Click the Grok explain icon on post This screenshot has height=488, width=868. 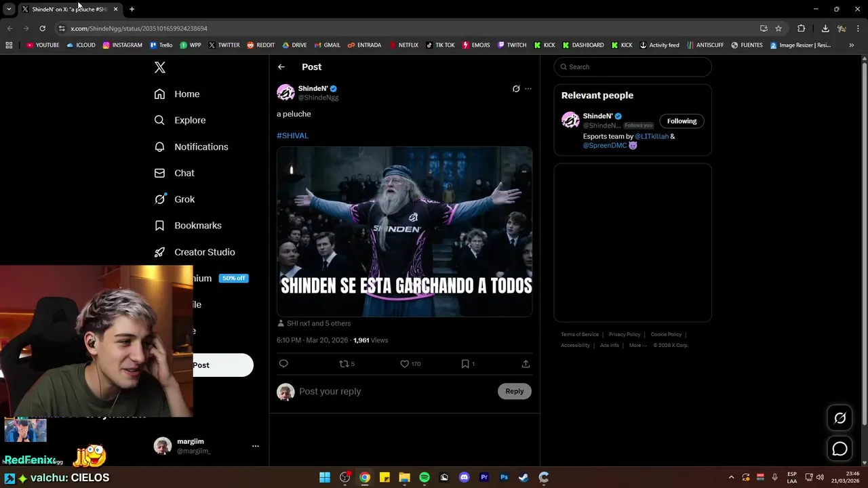tap(516, 89)
